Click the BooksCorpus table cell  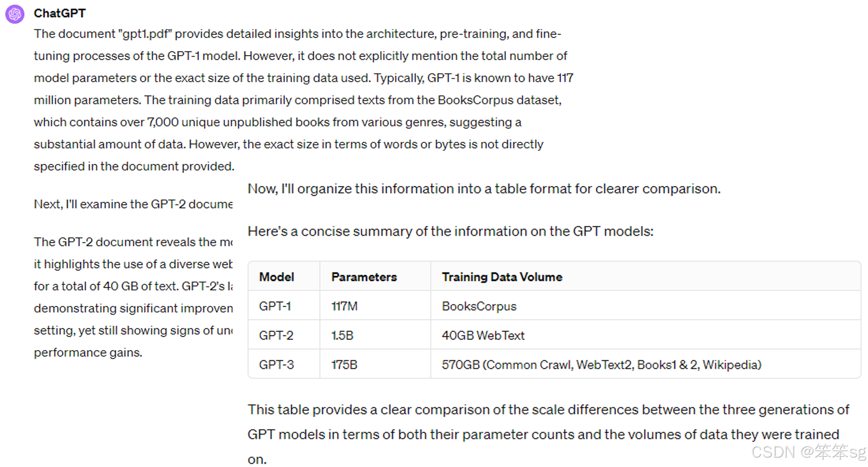pyautogui.click(x=479, y=306)
